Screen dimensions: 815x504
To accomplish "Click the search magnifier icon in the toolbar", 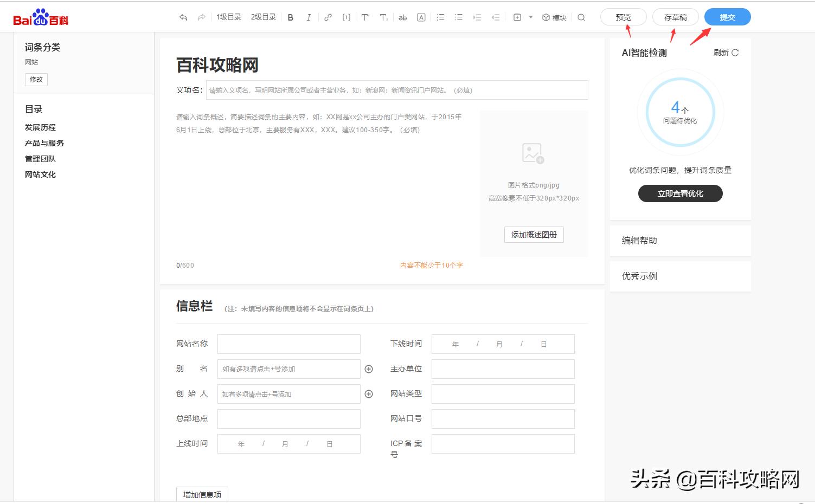I will click(581, 17).
